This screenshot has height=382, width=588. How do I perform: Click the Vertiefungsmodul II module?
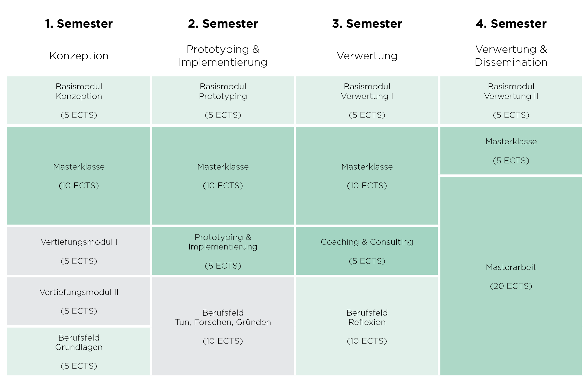point(78,301)
